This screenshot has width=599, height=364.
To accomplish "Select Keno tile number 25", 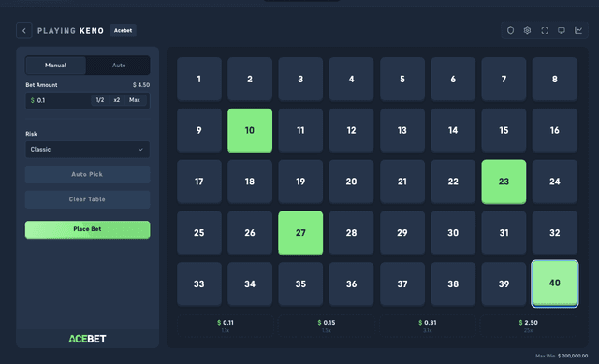I will click(x=199, y=233).
